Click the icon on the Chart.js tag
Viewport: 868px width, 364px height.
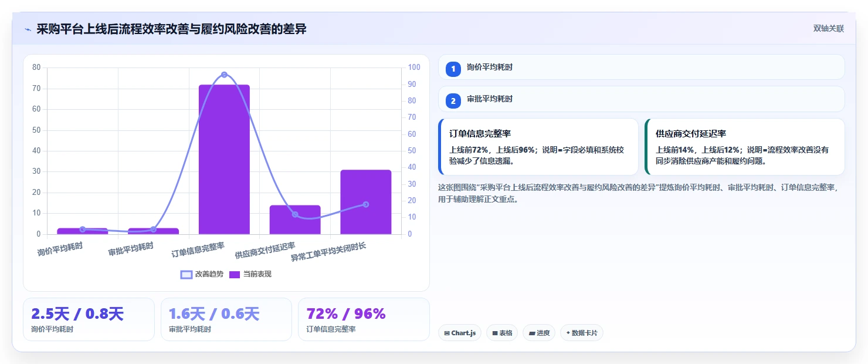[x=447, y=333]
